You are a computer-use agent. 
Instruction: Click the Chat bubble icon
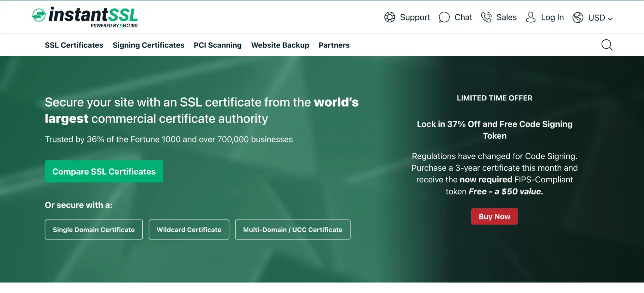click(444, 17)
